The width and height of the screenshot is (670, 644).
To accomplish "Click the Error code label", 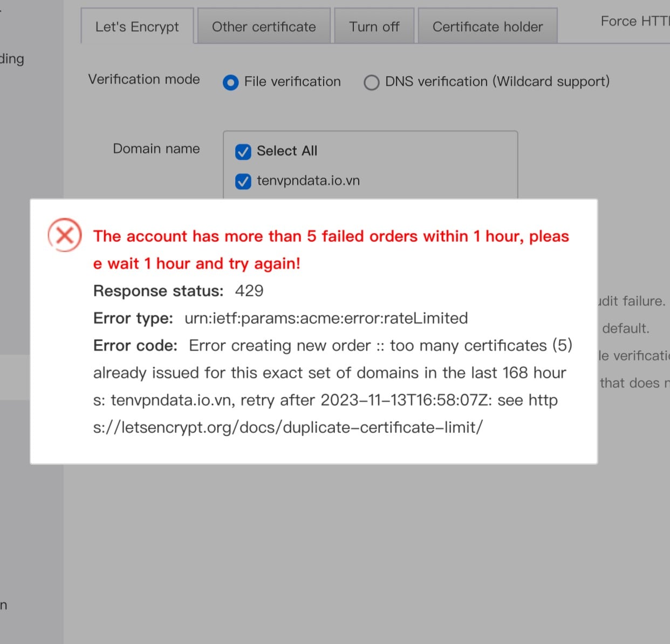I will (x=135, y=345).
